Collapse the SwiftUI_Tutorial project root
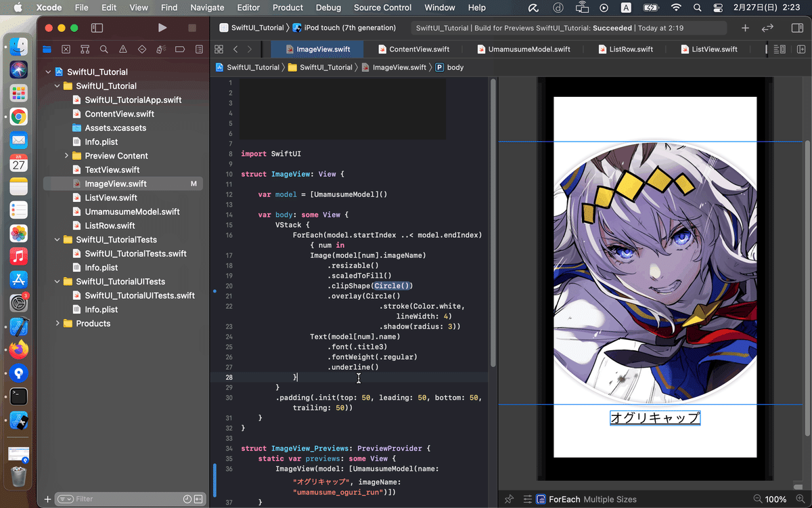 [x=48, y=72]
